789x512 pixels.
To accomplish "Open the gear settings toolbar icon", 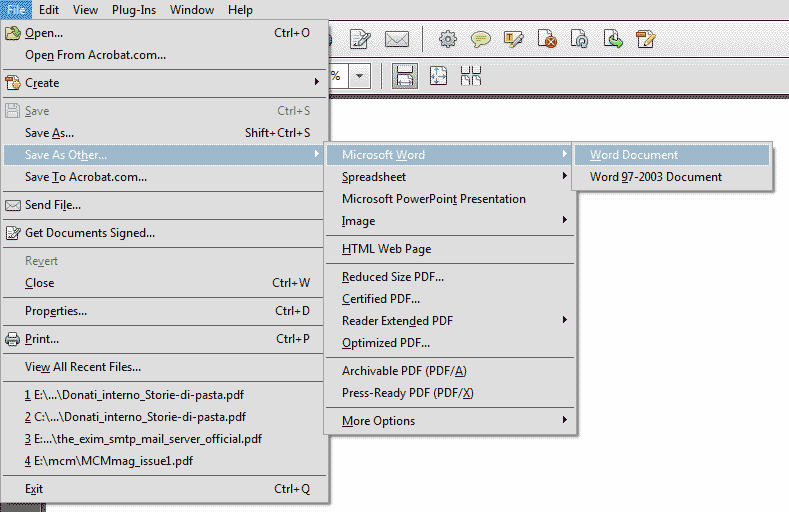I will point(448,39).
